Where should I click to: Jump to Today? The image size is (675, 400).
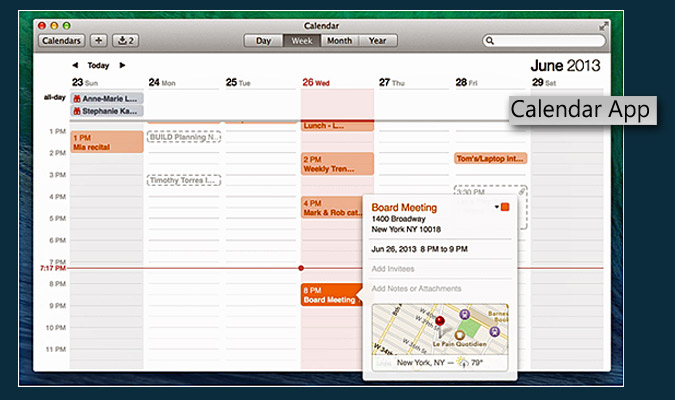98,65
